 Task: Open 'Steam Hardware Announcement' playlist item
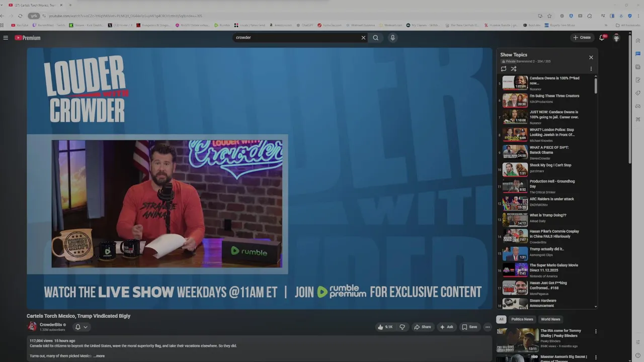pos(547,303)
